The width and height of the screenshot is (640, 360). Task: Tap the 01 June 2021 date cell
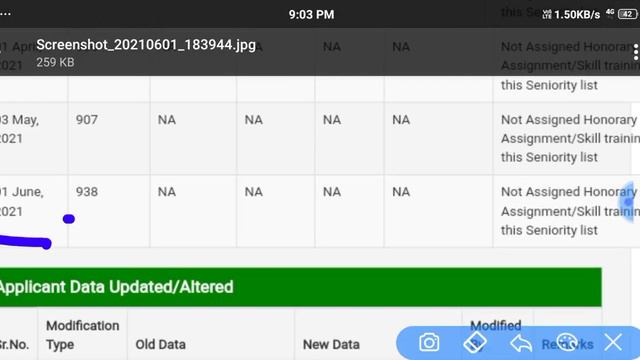pos(22,202)
